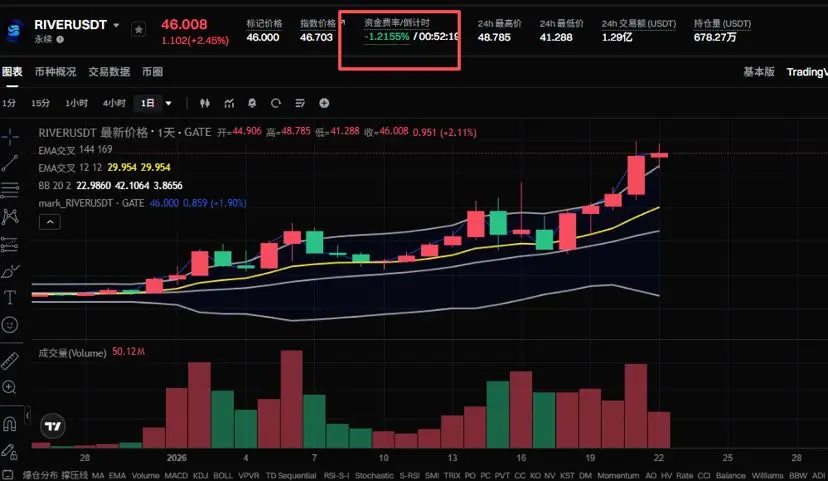Select the pattern drawing tool
Screen dimensions: 828x481
10,216
